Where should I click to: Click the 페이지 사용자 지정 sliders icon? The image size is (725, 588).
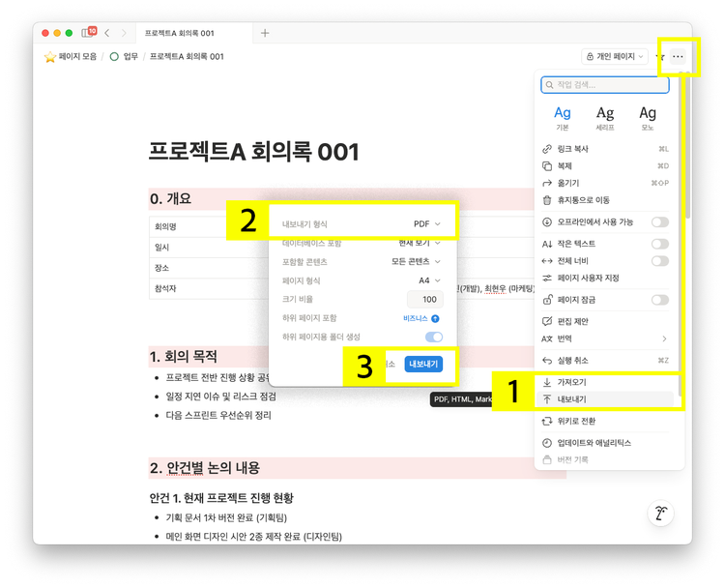(547, 278)
